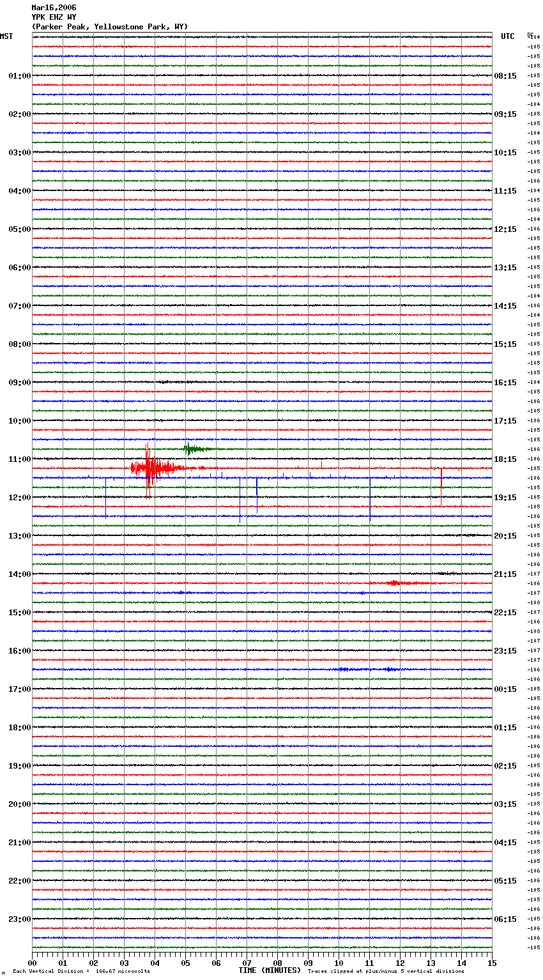Click the 05:15 UTC time label
The height and width of the screenshot is (980, 543).
point(505,881)
